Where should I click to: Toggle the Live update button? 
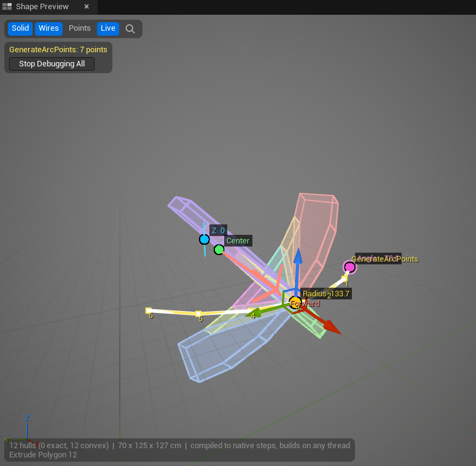[x=107, y=28]
